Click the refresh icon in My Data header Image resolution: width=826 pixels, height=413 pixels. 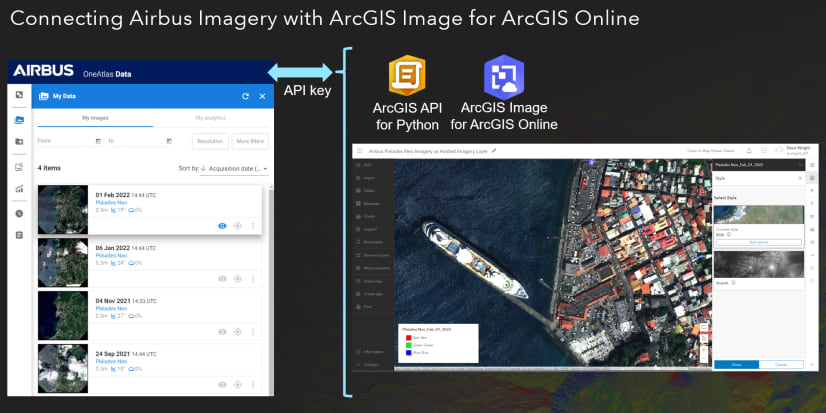[x=245, y=96]
